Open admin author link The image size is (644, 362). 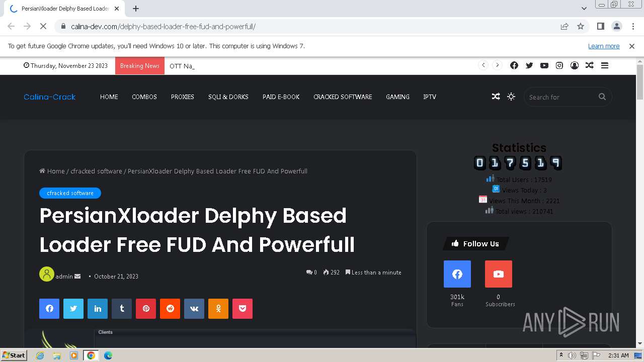[64, 276]
